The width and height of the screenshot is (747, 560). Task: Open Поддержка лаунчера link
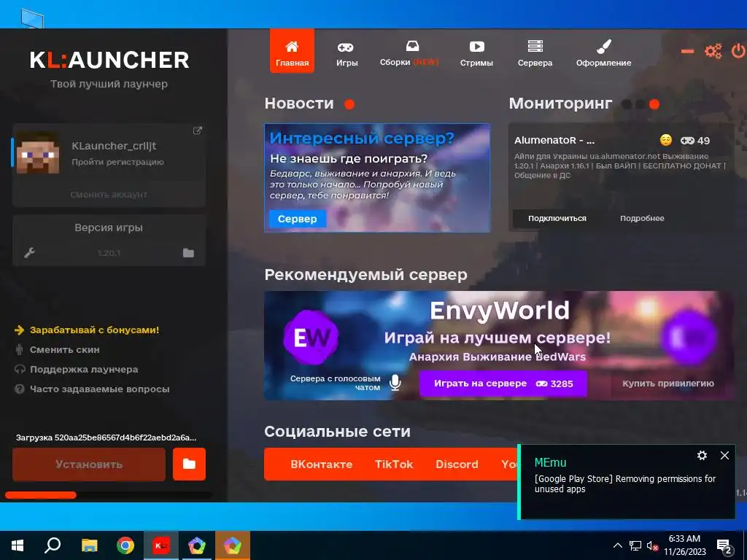pyautogui.click(x=84, y=369)
